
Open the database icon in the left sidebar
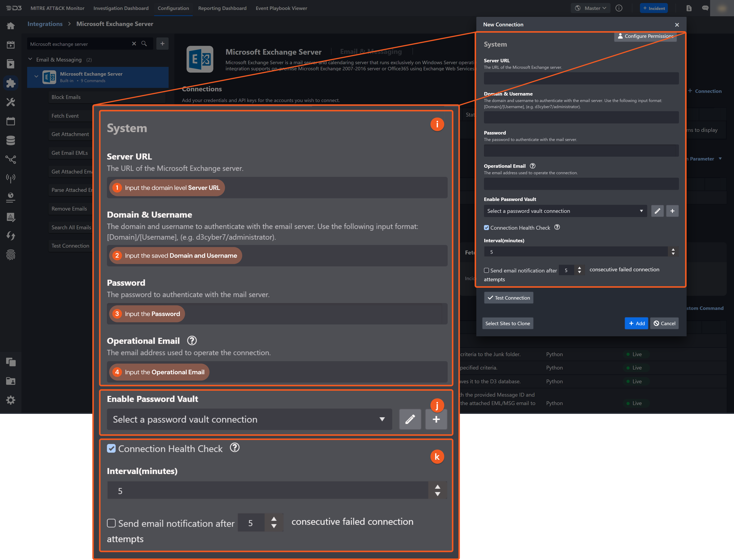[11, 140]
